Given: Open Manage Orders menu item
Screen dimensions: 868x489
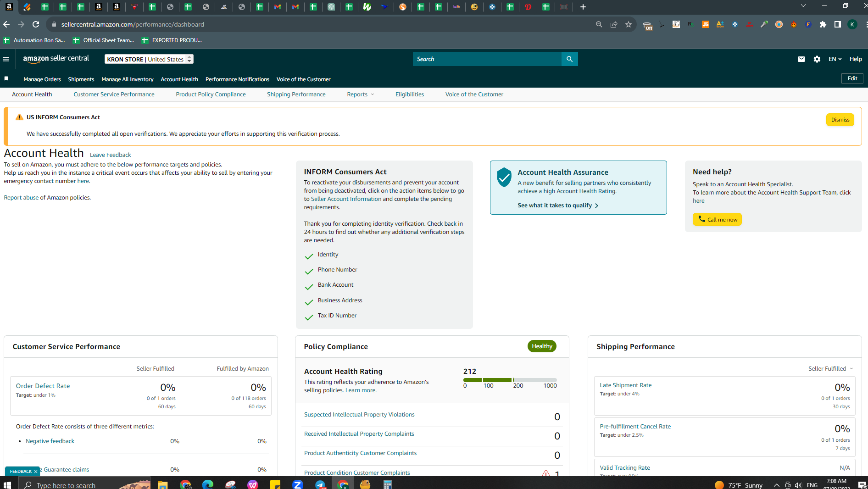Looking at the screenshot, I should coord(42,79).
